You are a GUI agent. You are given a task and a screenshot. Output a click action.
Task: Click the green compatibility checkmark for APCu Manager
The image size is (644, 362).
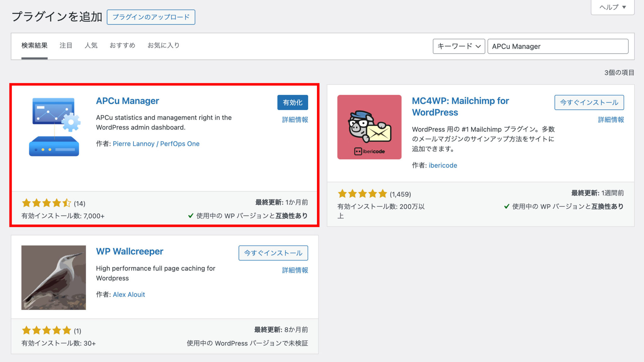190,216
